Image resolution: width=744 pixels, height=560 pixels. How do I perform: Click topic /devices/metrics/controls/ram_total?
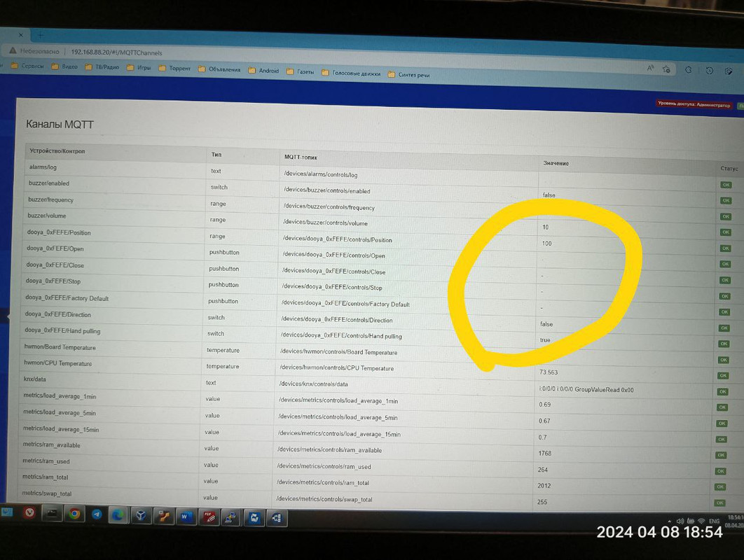[x=323, y=482]
